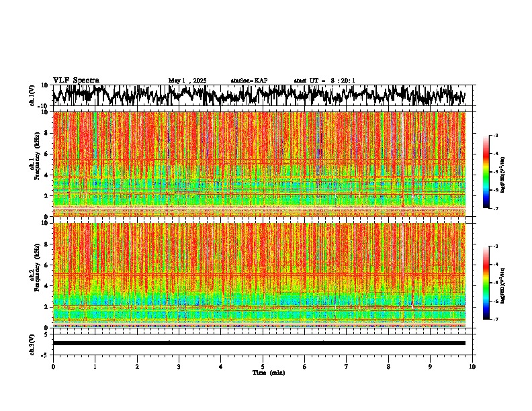Click the '8' kHz tick of ch.1 spectrogram
This screenshot has width=532, height=411.
tap(47, 133)
